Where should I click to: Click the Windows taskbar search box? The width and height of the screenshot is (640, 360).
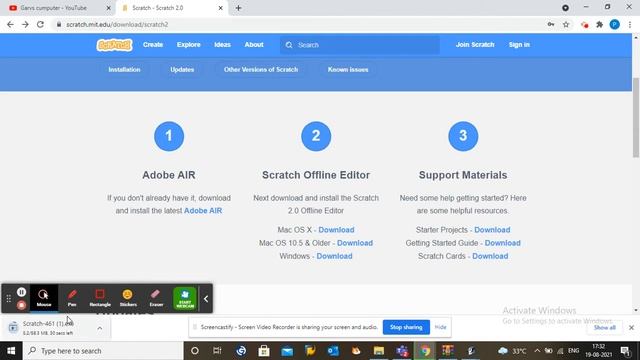pos(102,351)
